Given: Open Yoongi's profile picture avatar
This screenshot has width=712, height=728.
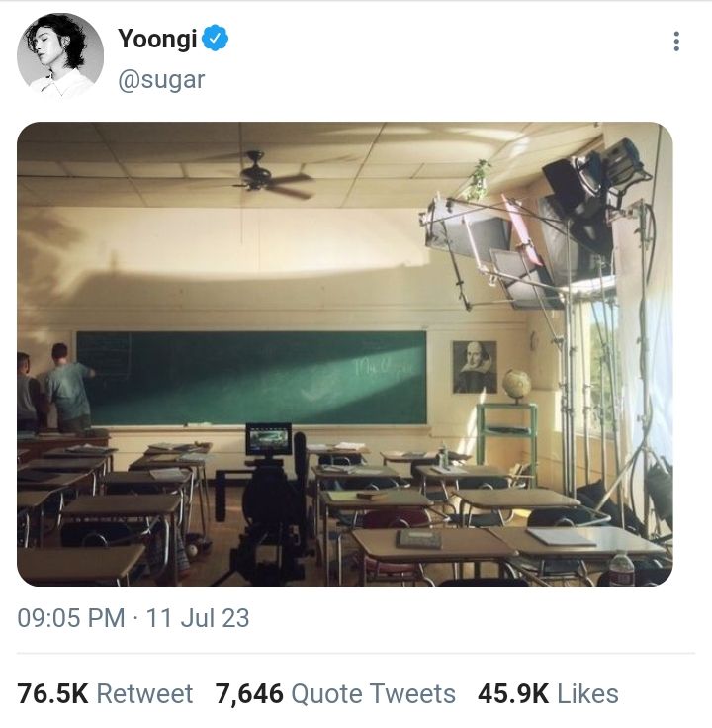Looking at the screenshot, I should tap(60, 56).
